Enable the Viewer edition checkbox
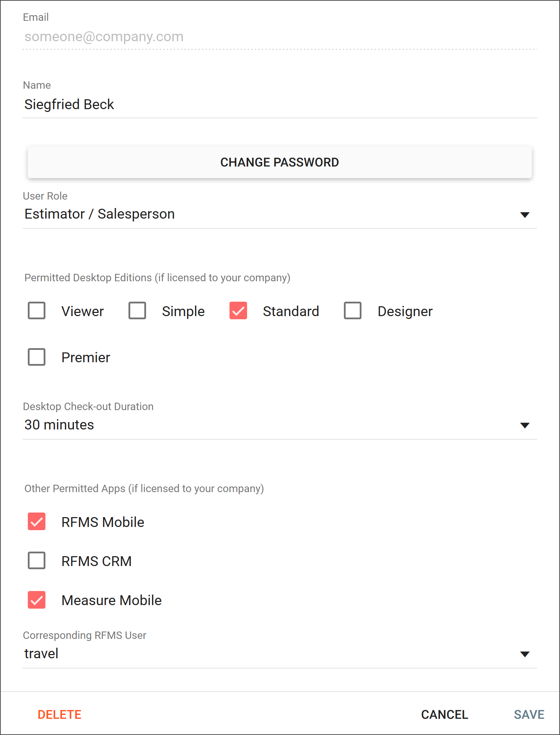 37,311
